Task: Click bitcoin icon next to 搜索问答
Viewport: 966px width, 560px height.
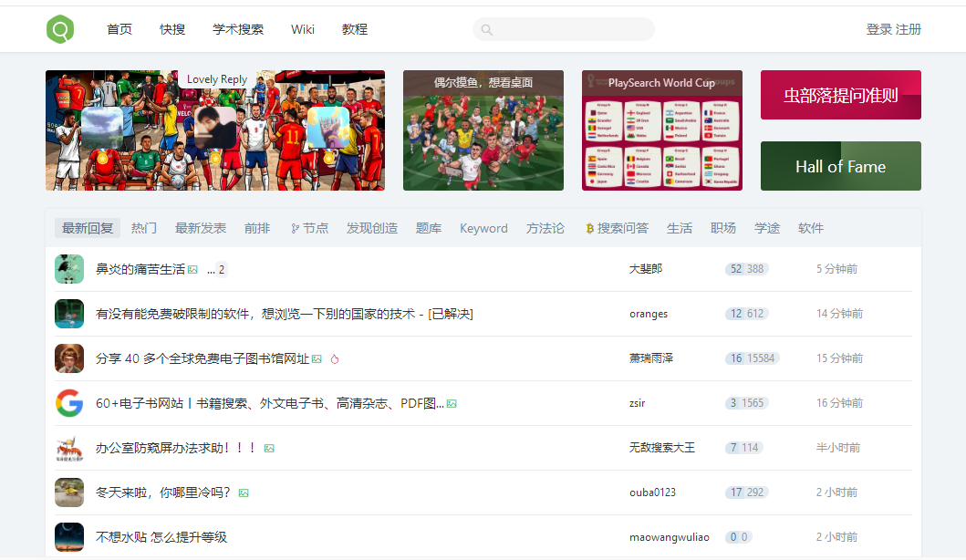Action: tap(589, 229)
